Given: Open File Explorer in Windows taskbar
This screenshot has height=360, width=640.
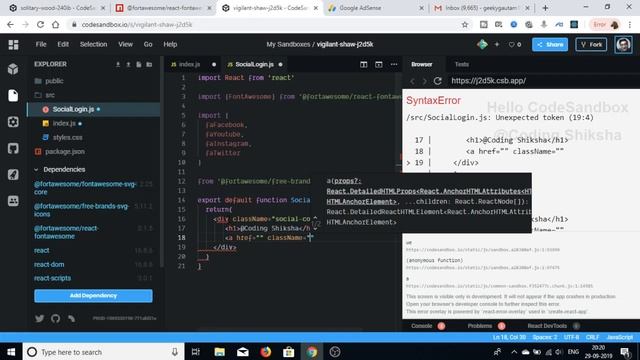Looking at the screenshot, I should tap(220, 352).
